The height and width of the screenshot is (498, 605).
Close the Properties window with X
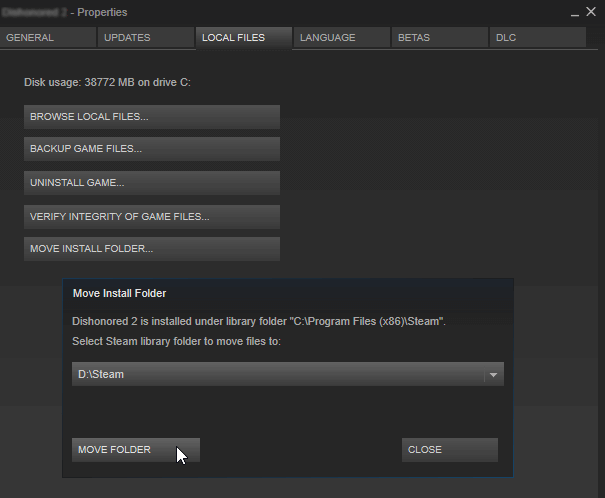click(x=591, y=12)
